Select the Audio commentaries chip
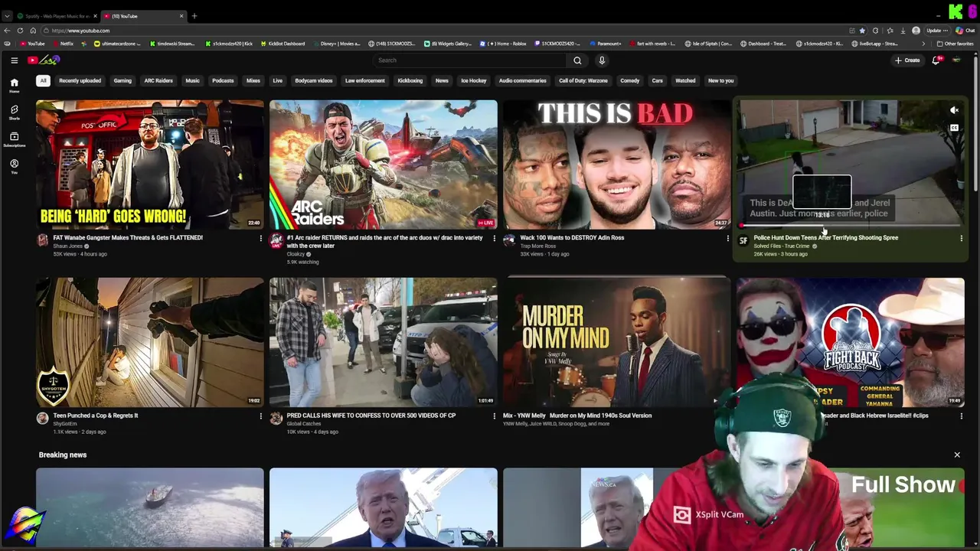980x551 pixels. (x=523, y=80)
